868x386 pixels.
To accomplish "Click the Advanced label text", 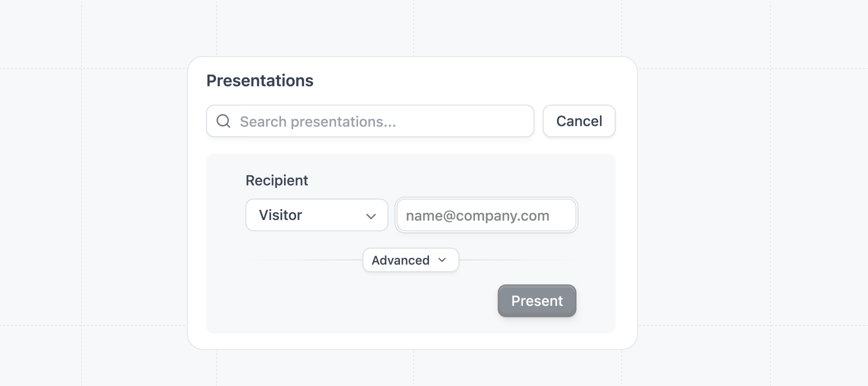I will click(x=400, y=260).
